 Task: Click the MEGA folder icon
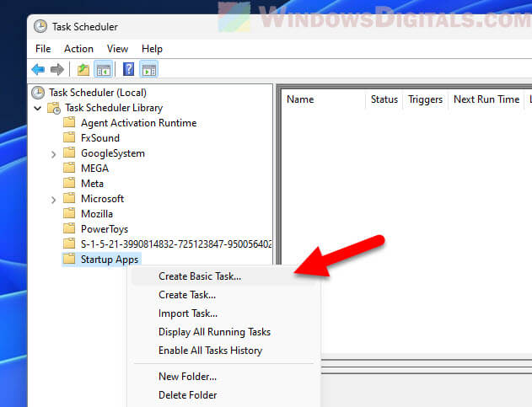[x=69, y=168]
